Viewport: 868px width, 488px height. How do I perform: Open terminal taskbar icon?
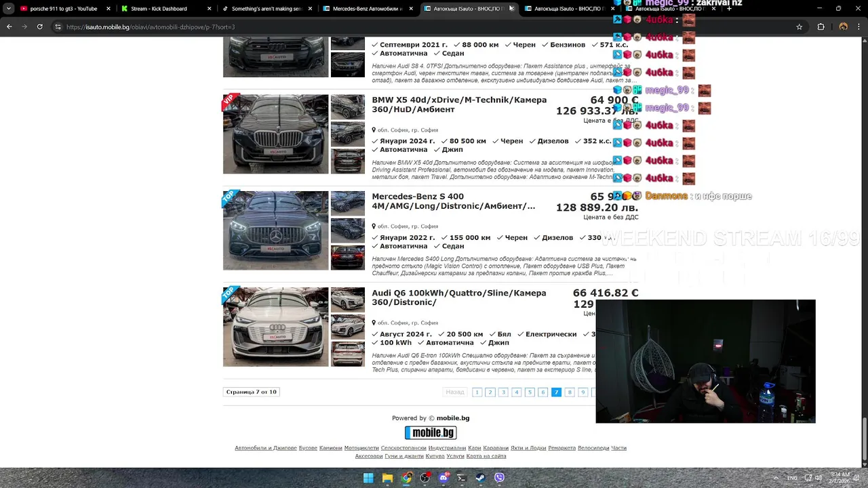(462, 478)
